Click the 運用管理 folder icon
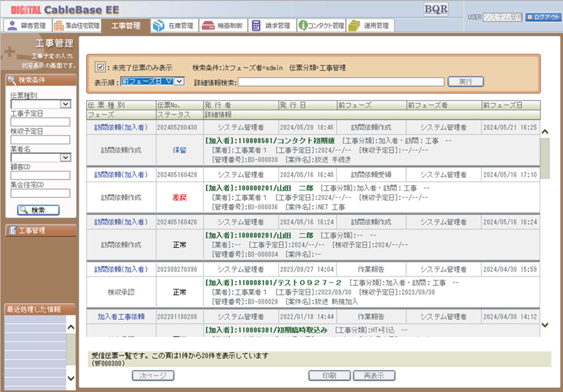This screenshot has height=392, width=563. pos(354,26)
